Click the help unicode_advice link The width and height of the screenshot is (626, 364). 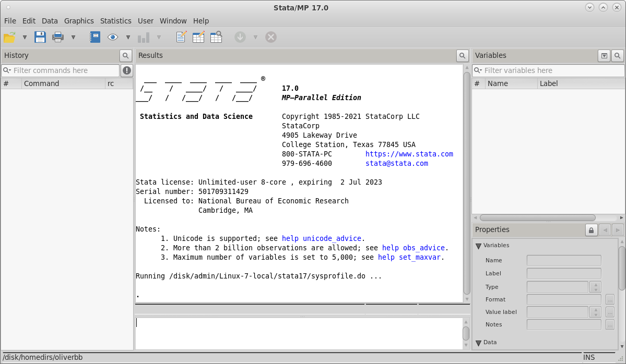[321, 238]
